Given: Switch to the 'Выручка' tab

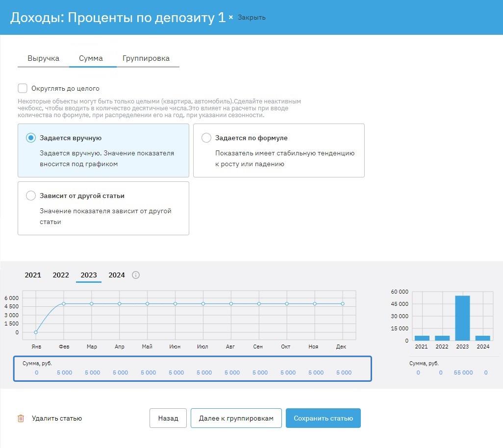Looking at the screenshot, I should (x=43, y=58).
